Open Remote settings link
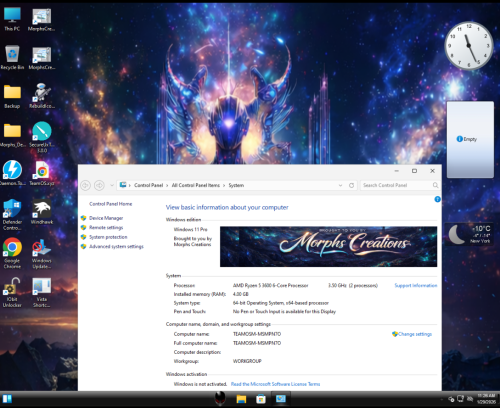Viewport: 500px width, 408px height. pos(106,227)
